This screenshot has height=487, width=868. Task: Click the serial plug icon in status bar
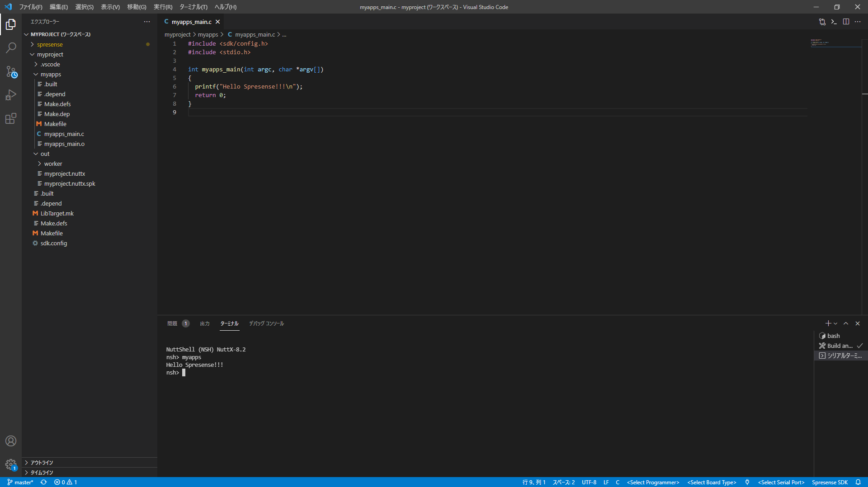(747, 482)
